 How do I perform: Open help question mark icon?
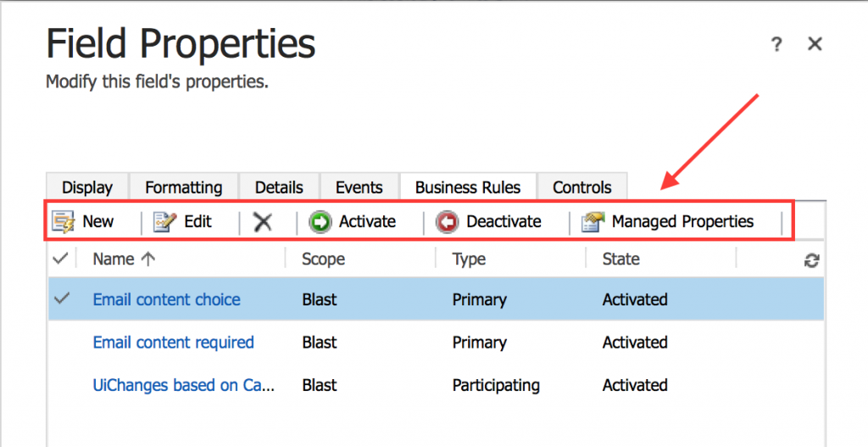click(776, 44)
